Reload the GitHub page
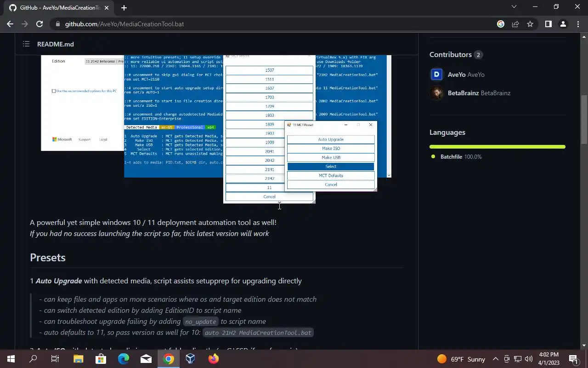 coord(40,24)
